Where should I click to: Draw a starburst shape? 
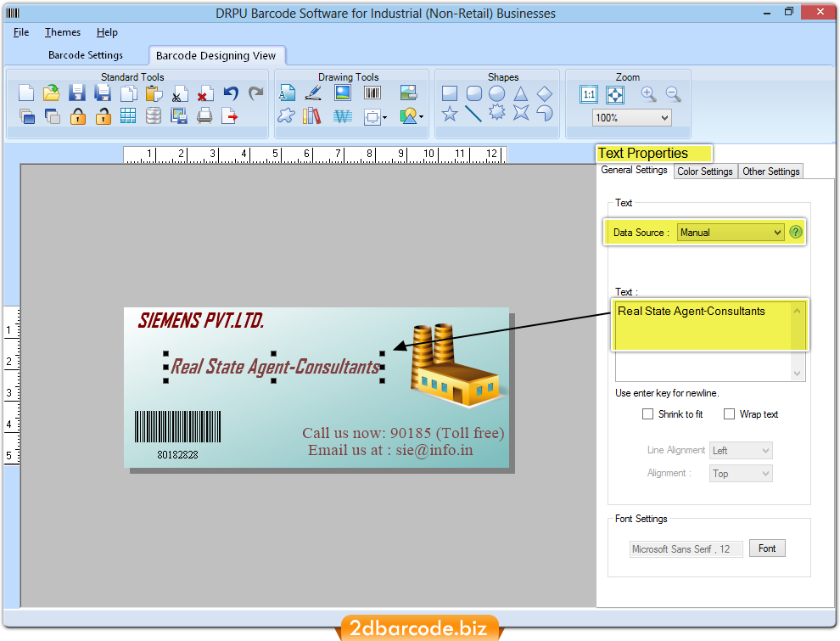click(x=497, y=113)
